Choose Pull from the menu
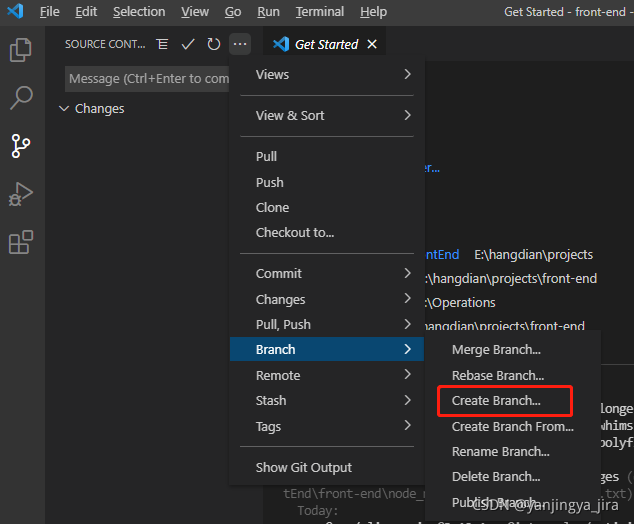Viewport: 634px width, 524px height. pyautogui.click(x=327, y=156)
